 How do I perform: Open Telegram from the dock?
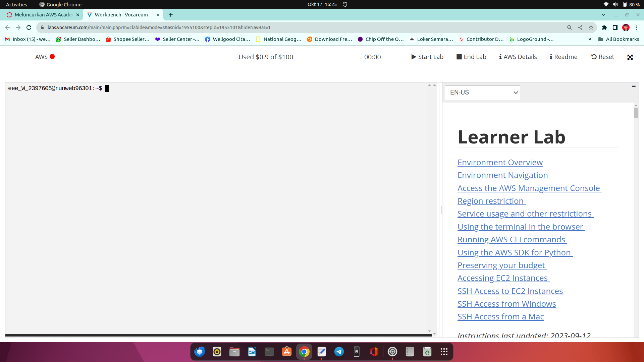coord(339,352)
